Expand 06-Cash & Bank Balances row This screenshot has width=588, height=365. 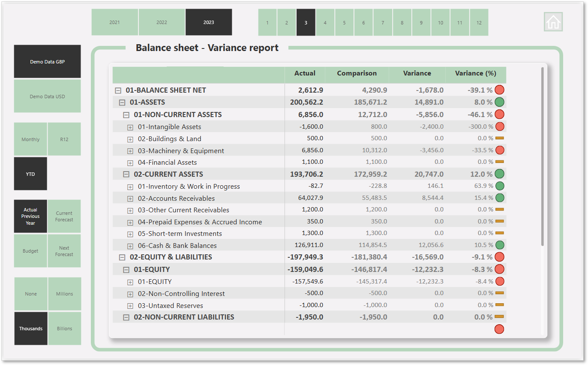click(130, 246)
